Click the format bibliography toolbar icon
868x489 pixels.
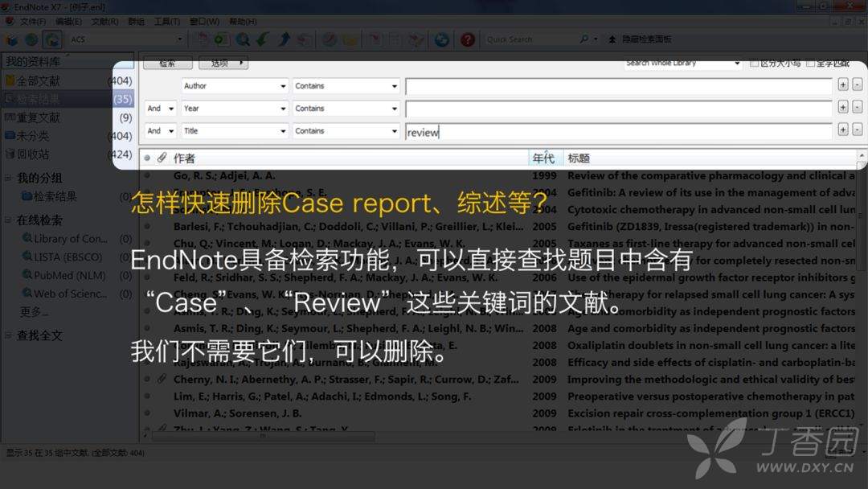[x=395, y=39]
